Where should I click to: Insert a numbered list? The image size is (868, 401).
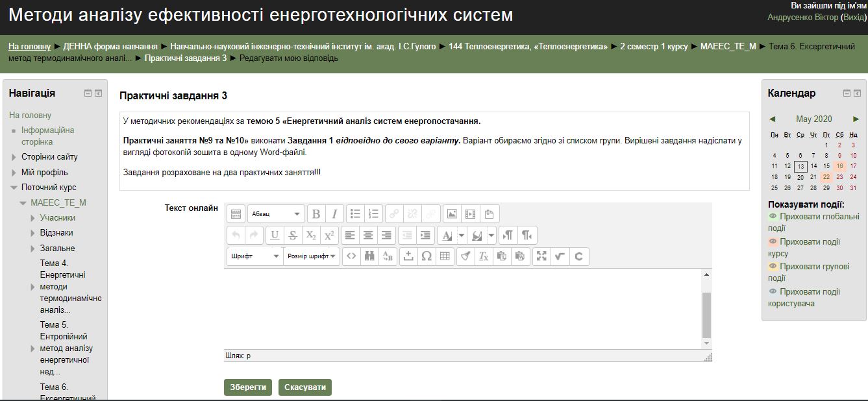[x=373, y=213]
